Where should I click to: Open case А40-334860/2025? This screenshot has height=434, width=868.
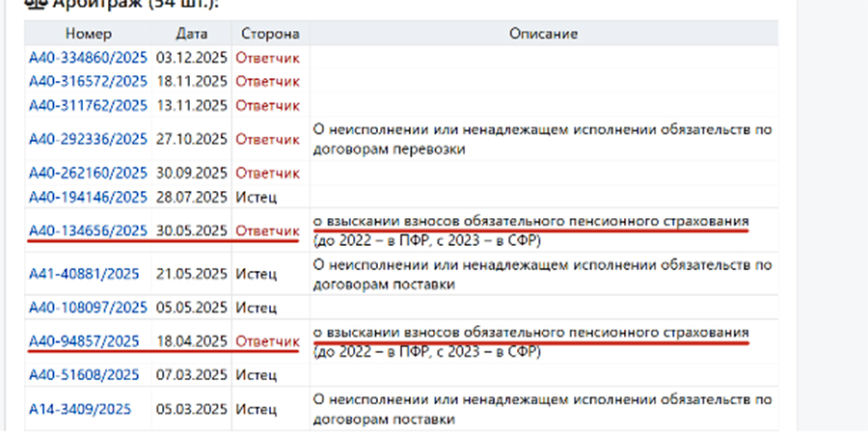88,57
